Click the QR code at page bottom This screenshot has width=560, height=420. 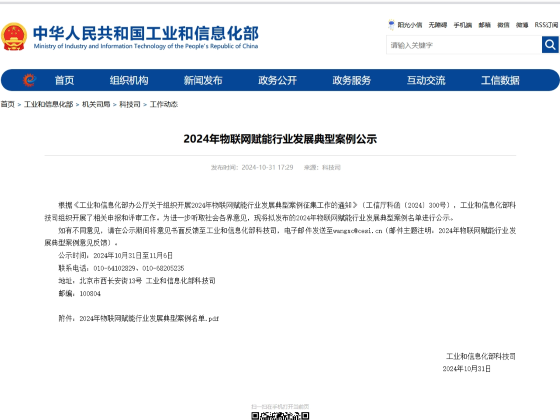tap(280, 416)
